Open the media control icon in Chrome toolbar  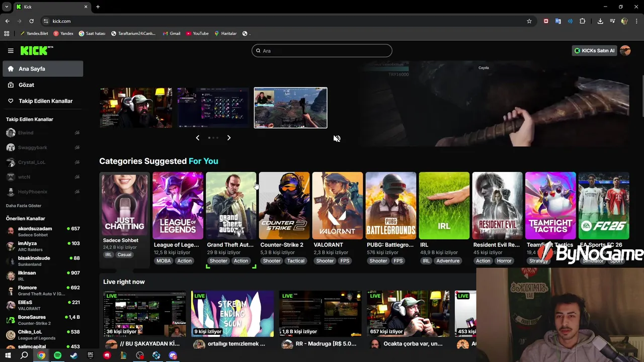612,21
